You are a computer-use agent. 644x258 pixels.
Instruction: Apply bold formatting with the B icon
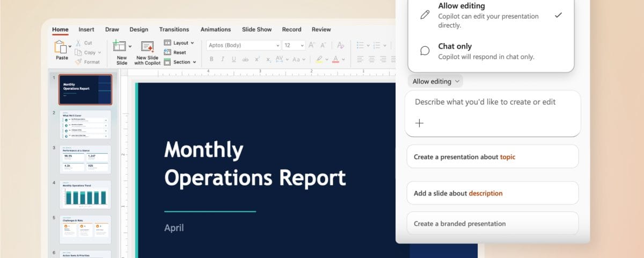pyautogui.click(x=211, y=59)
